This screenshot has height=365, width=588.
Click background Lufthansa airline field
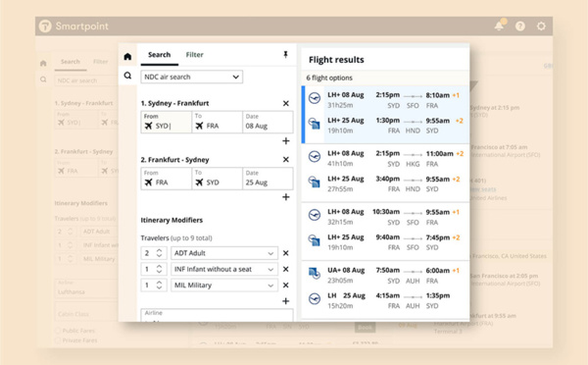tap(86, 288)
